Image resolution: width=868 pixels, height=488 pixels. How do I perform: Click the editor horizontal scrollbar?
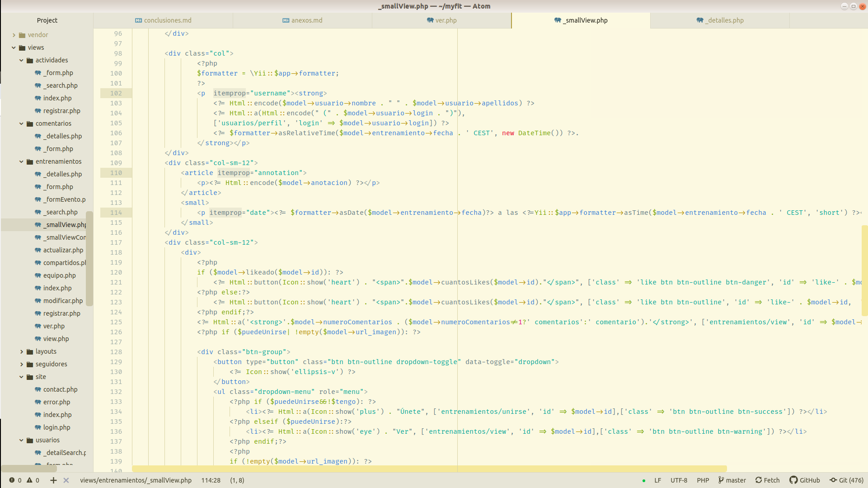click(429, 469)
